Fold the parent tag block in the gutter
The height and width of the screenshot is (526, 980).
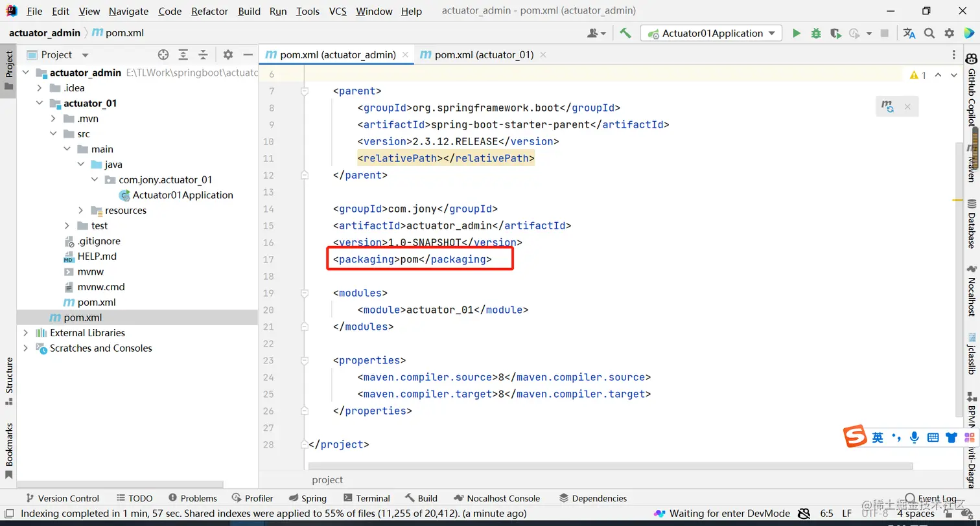pyautogui.click(x=304, y=91)
